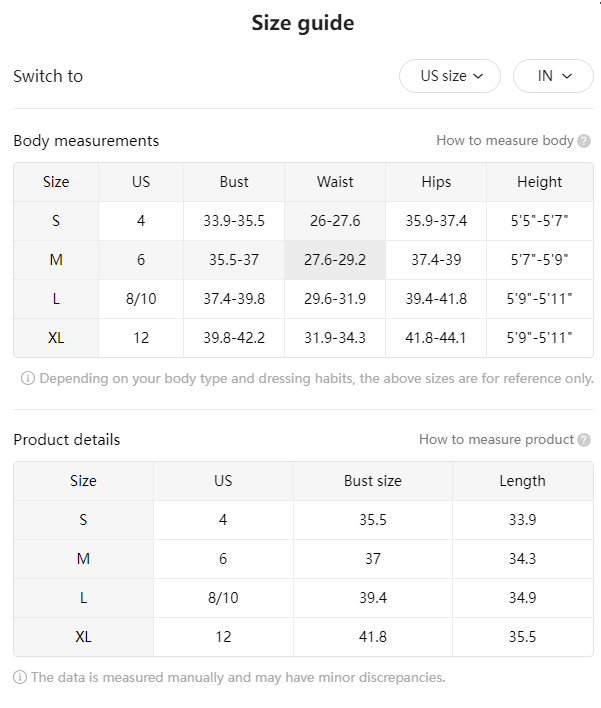Click the Bust column header in Body measurements

(x=234, y=182)
